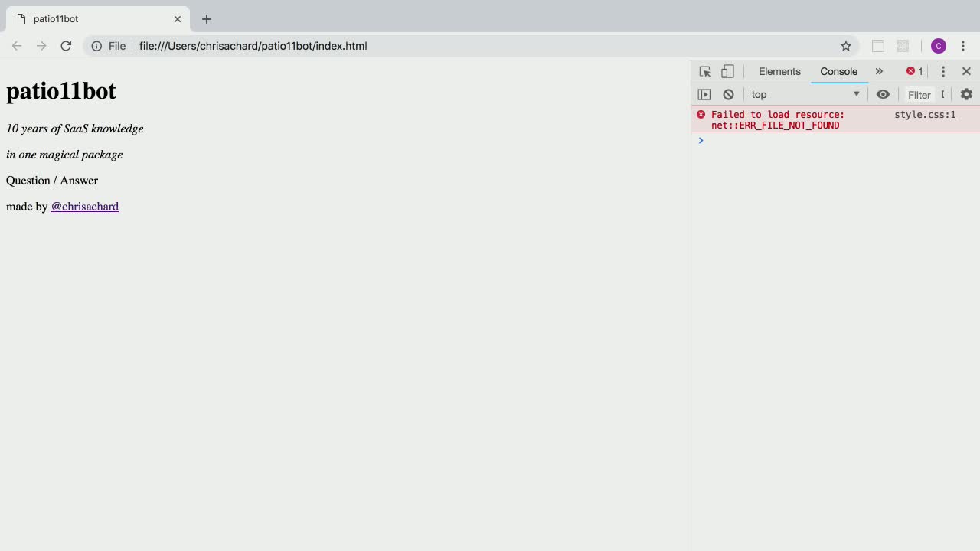This screenshot has height=551, width=980.
Task: Open the JavaScript context 'top' dropdown
Action: pos(804,94)
